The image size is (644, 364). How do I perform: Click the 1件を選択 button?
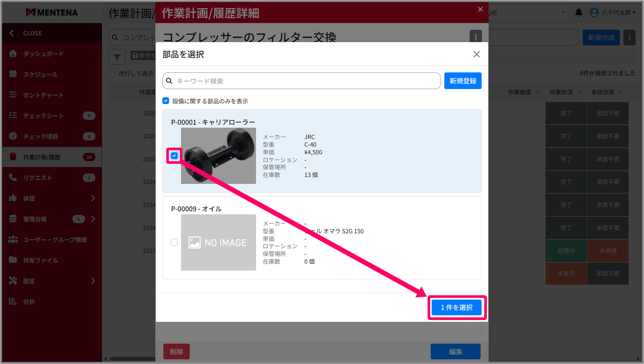(456, 308)
